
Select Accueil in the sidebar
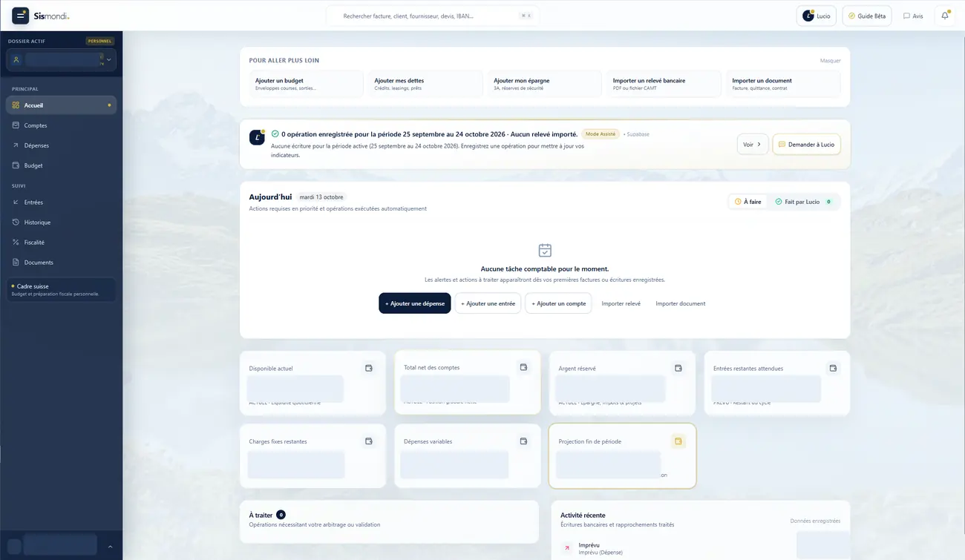[x=61, y=105]
